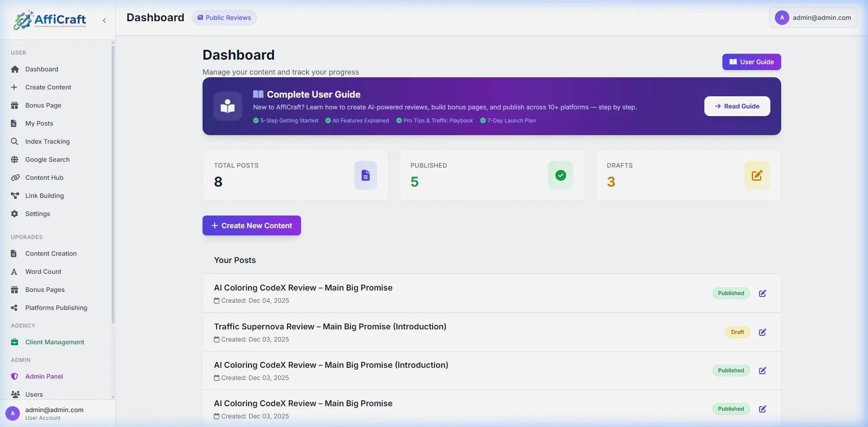
Task: Select Dashboard in the sidebar menu
Action: pos(42,69)
